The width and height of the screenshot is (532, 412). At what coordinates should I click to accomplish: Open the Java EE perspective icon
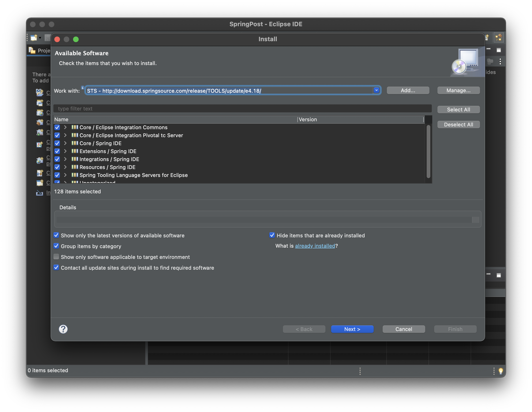point(498,37)
